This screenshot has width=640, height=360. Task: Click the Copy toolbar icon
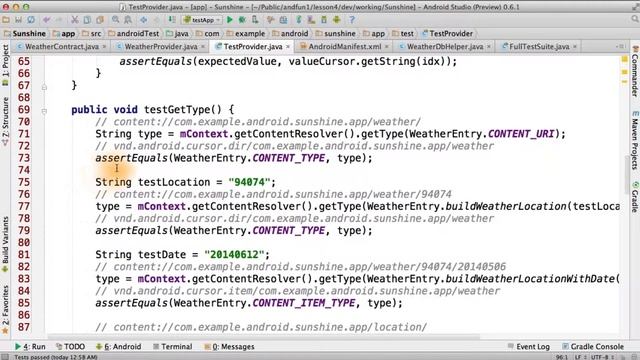coord(87,20)
